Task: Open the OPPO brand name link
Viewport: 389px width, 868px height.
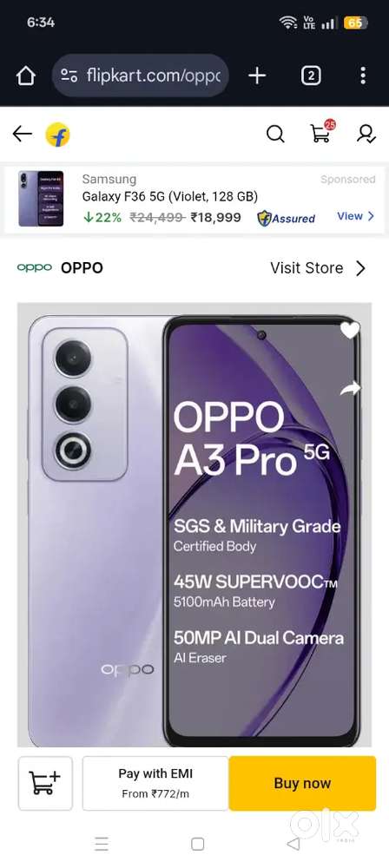Action: (x=82, y=268)
